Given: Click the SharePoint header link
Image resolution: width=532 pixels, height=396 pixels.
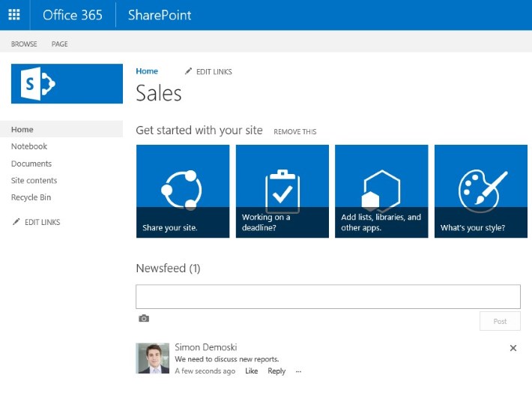Looking at the screenshot, I should 160,15.
